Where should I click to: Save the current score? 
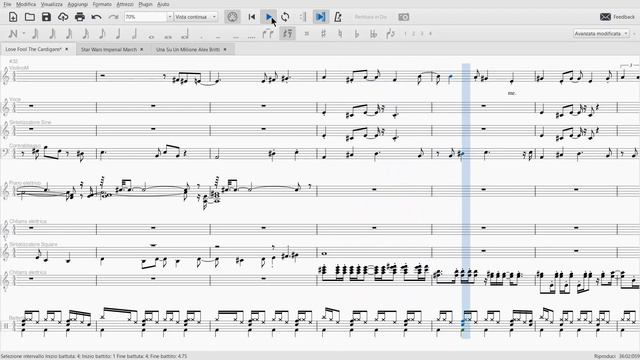(46, 17)
